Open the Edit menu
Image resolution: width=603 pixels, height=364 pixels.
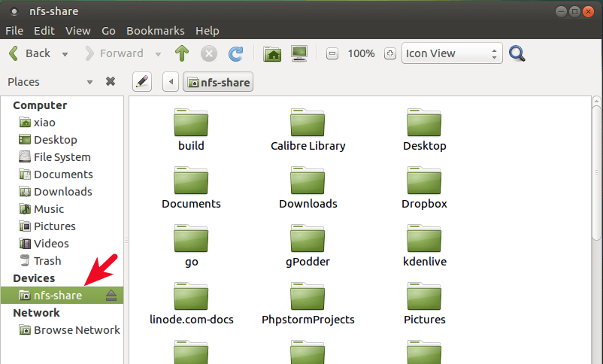[44, 31]
